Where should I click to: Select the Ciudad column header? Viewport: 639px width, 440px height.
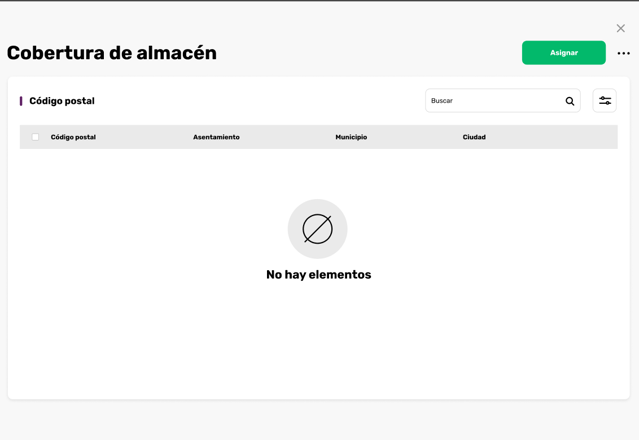tap(474, 137)
